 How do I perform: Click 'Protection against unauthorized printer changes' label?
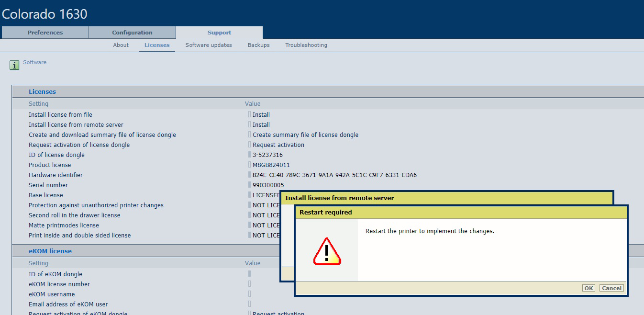96,205
